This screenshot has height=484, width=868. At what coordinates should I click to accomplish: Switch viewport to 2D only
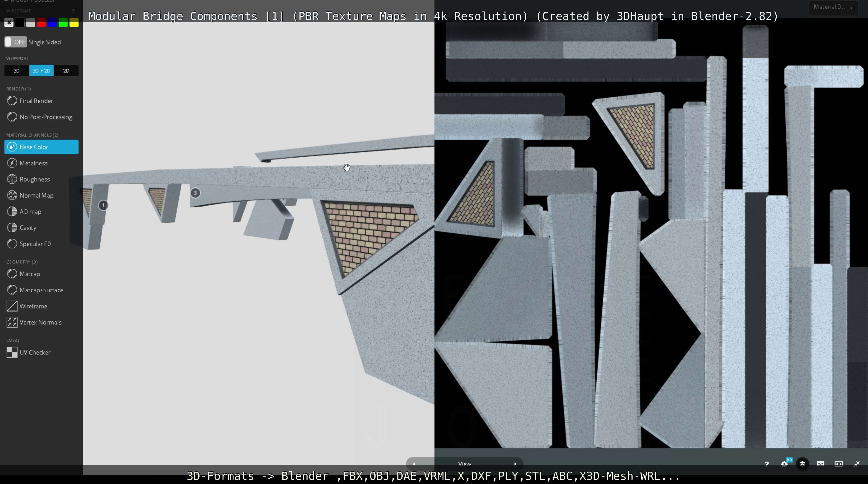coord(66,71)
